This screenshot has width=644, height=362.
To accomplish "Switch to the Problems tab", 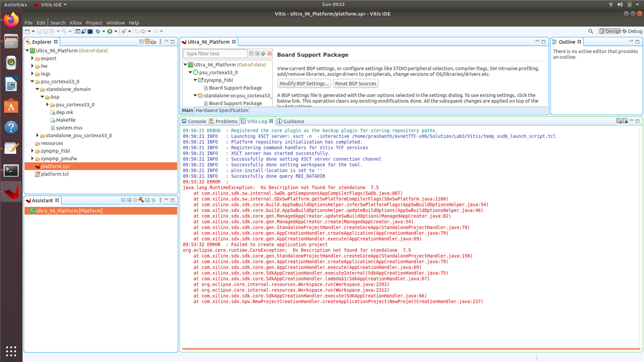I will (x=223, y=121).
